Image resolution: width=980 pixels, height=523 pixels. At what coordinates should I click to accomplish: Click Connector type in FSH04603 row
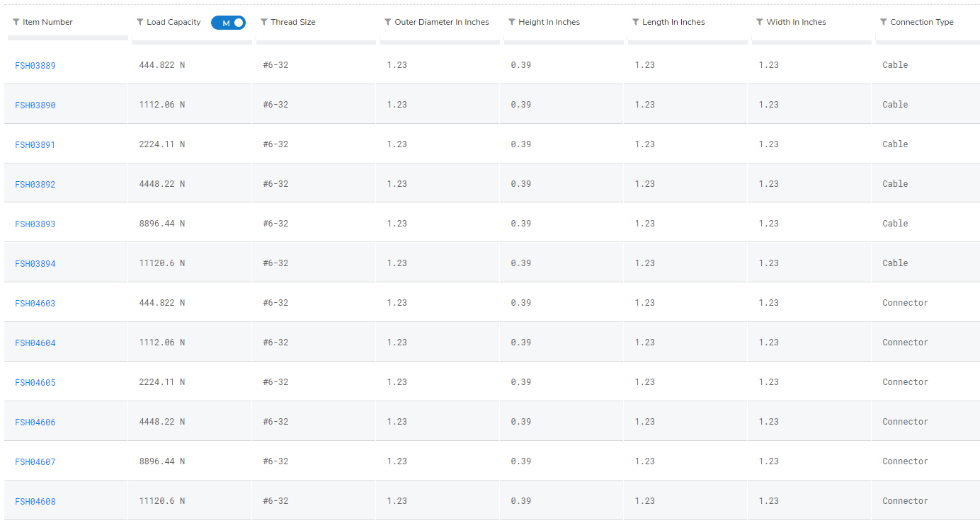tap(905, 303)
